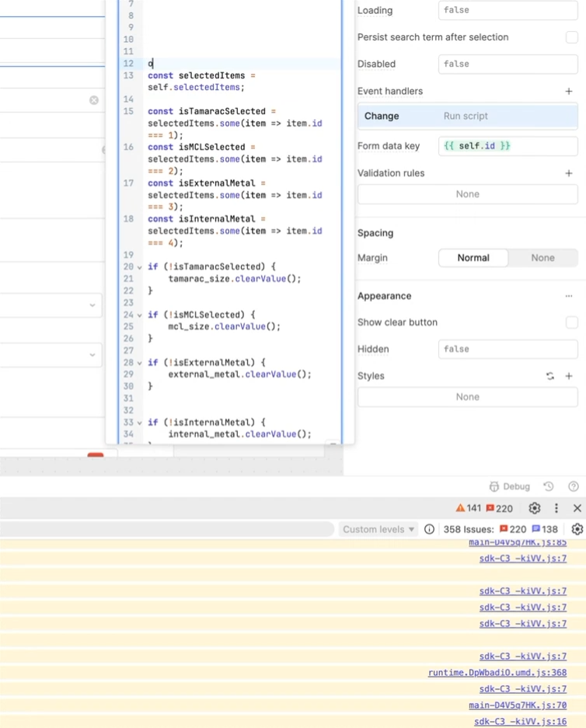586x728 pixels.
Task: Click the Loading value field
Action: tap(508, 10)
